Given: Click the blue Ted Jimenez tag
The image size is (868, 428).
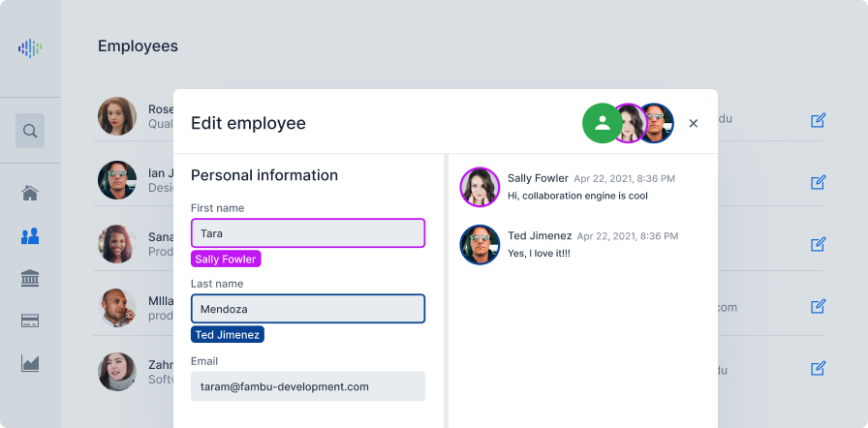Looking at the screenshot, I should [228, 334].
